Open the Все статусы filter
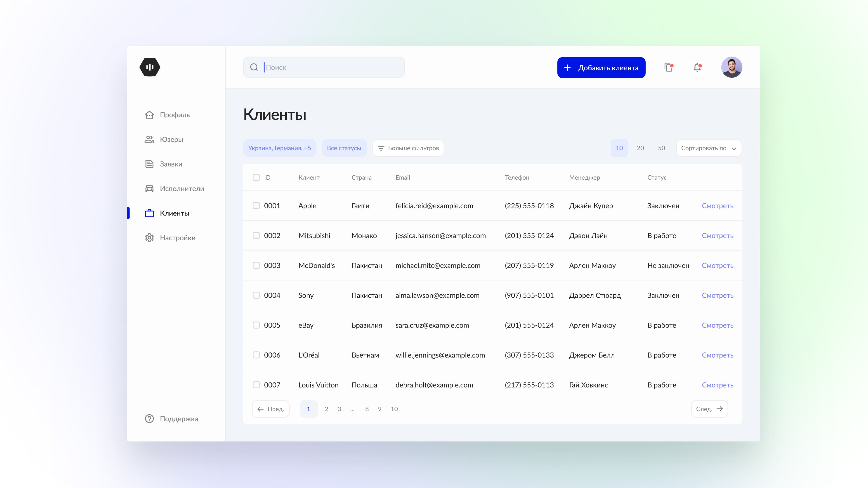The width and height of the screenshot is (868, 488). tap(344, 148)
